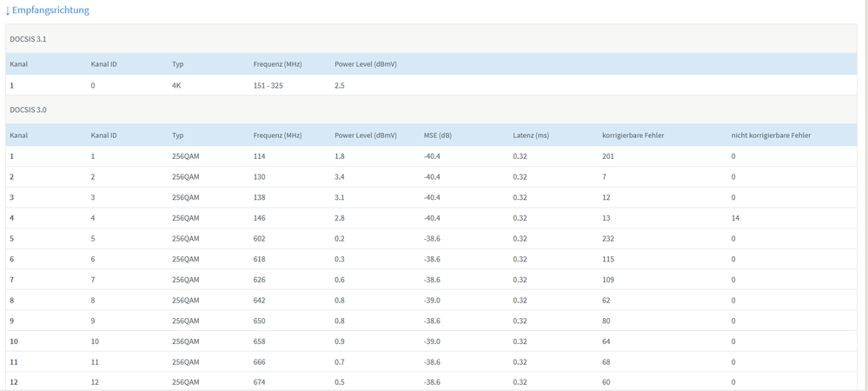This screenshot has height=391, width=868.
Task: Click correctable errors value 64
Action: click(606, 341)
